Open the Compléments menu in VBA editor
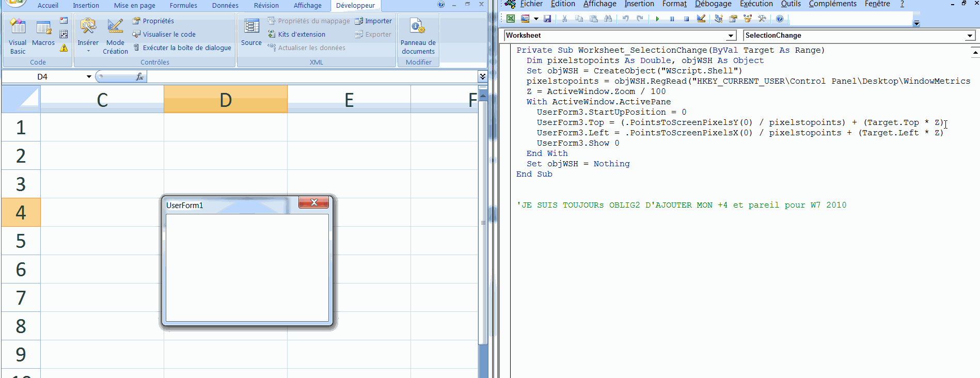This screenshot has width=980, height=378. [x=832, y=4]
